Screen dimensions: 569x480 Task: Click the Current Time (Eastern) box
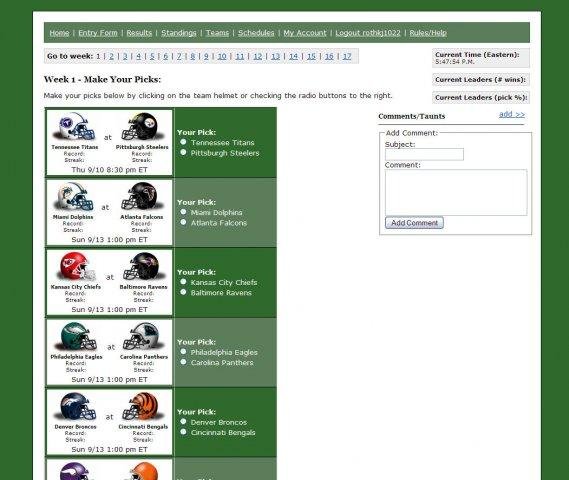coord(481,58)
